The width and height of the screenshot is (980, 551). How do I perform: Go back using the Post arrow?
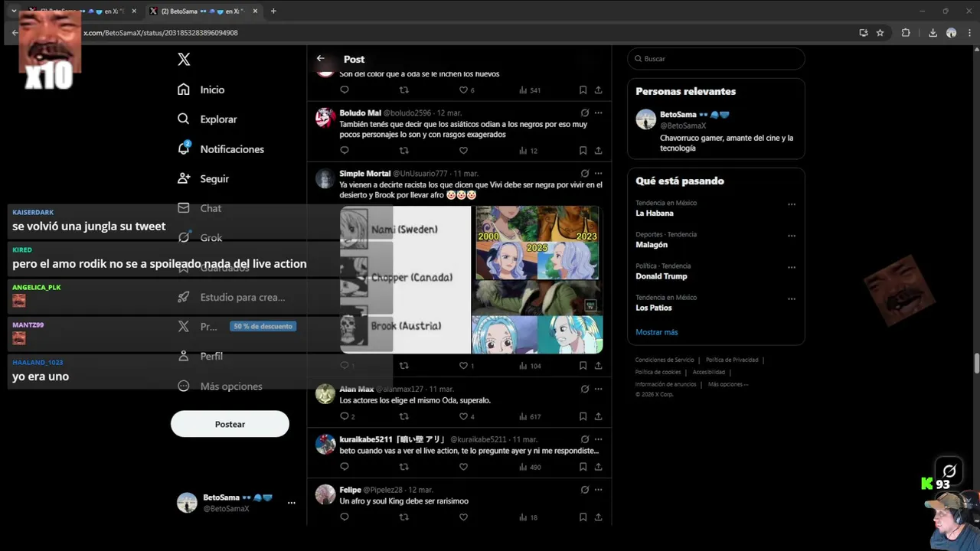click(x=321, y=58)
